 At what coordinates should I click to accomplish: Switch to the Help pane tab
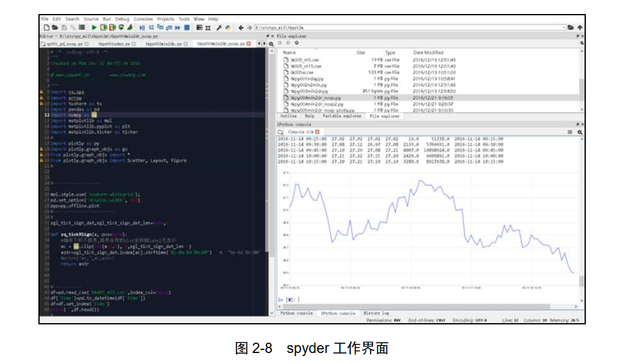click(310, 116)
